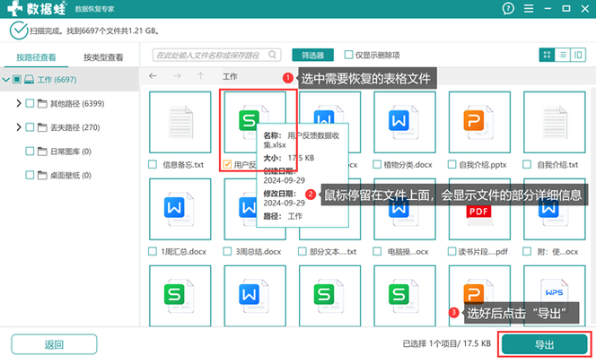Toggle the 工作 (6697) tree checkbox

(17, 79)
